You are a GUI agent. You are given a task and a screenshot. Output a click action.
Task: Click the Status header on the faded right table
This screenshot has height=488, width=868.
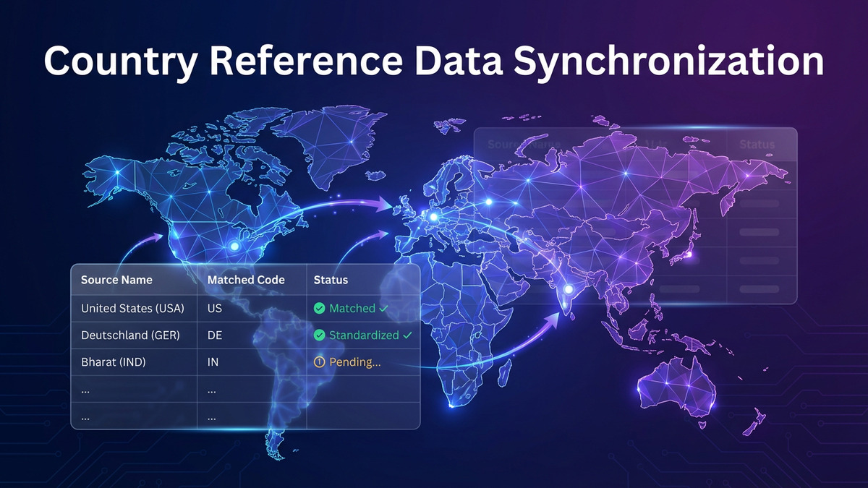pos(757,145)
